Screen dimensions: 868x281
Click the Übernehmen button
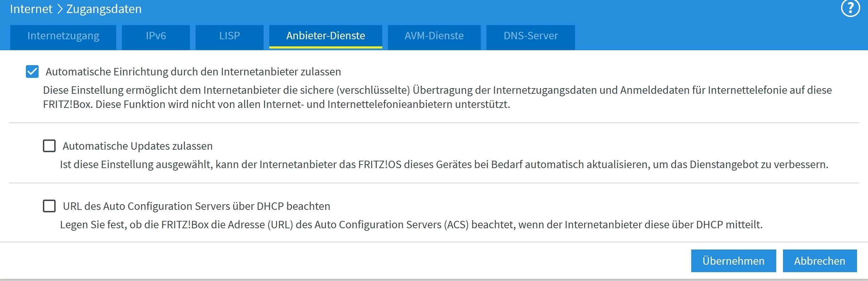click(733, 261)
